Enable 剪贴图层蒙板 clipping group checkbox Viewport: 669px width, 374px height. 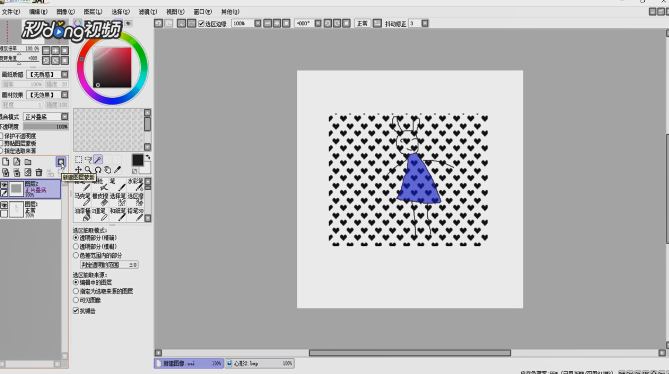[x=1, y=144]
